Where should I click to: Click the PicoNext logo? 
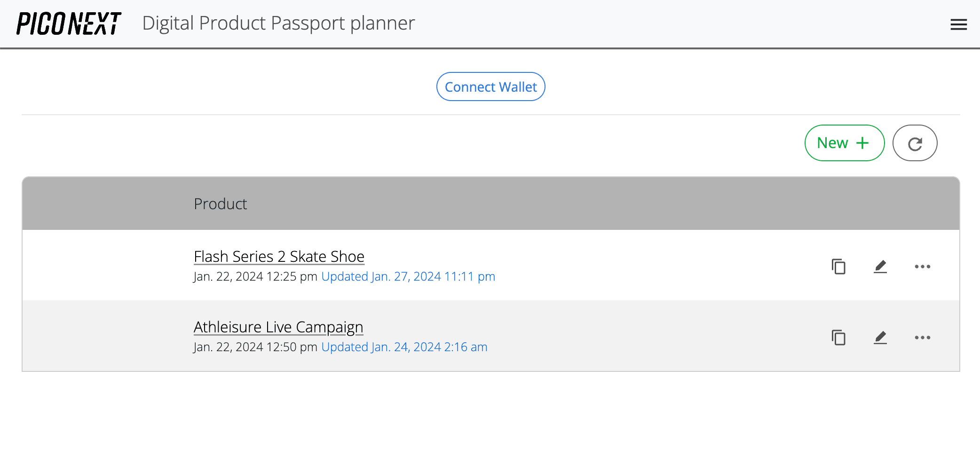click(69, 24)
